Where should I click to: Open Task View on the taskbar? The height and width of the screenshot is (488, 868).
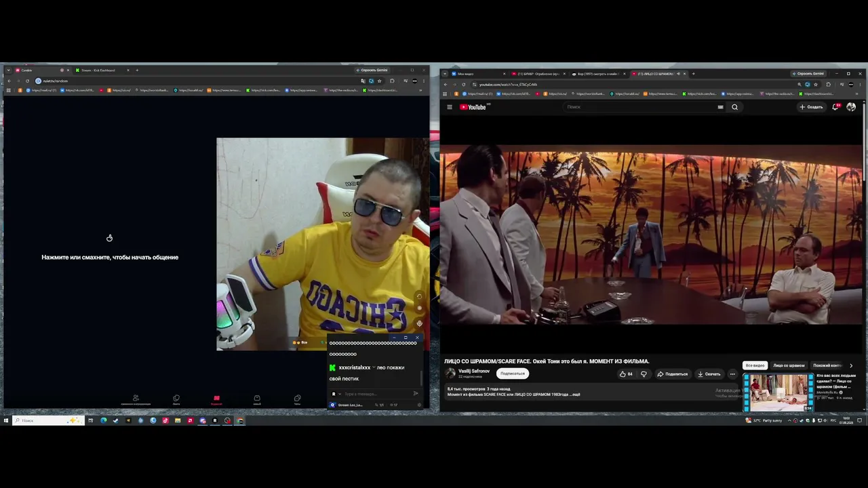click(90, 421)
